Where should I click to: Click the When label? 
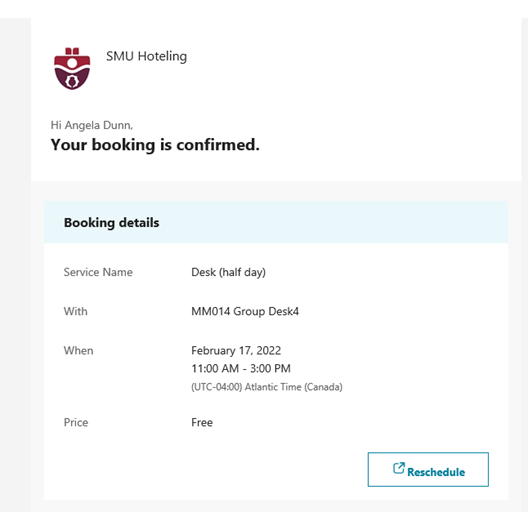(x=78, y=351)
